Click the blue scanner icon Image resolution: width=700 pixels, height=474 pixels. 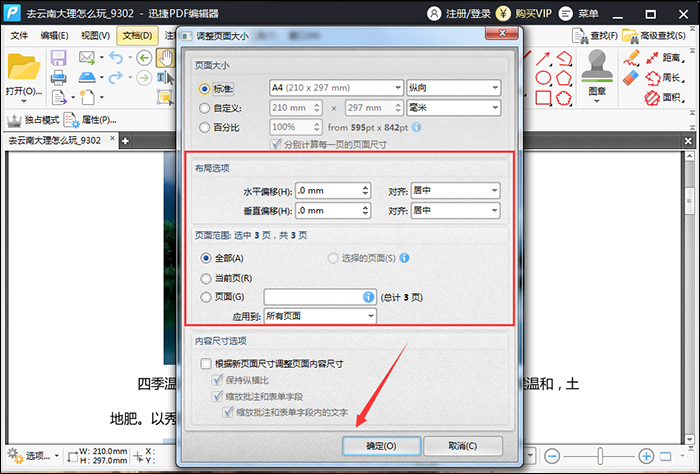pyautogui.click(x=87, y=77)
